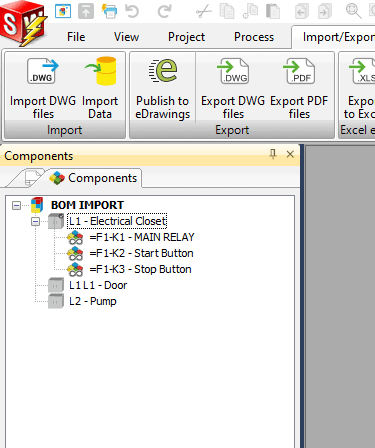Click the grayed upload arrow icon in quick access toolbar
Viewport: 375px width, 448px height.
86,11
